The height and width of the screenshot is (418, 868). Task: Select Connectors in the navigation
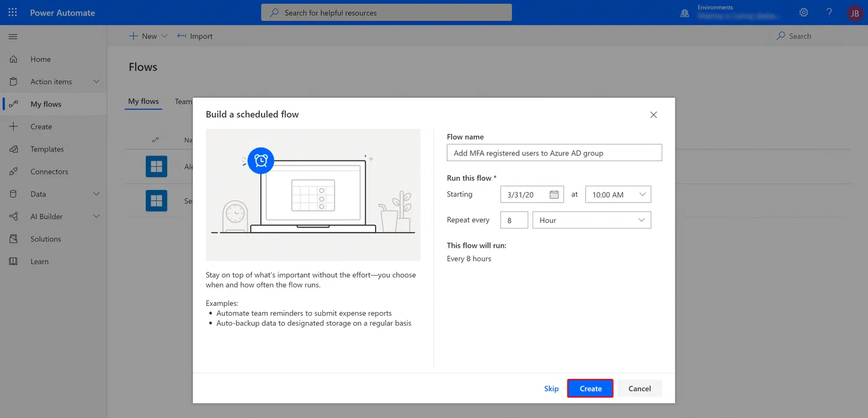49,172
